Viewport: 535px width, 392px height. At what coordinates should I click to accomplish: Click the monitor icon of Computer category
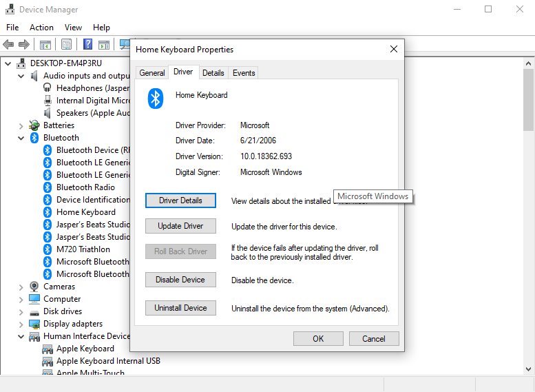pyautogui.click(x=34, y=299)
